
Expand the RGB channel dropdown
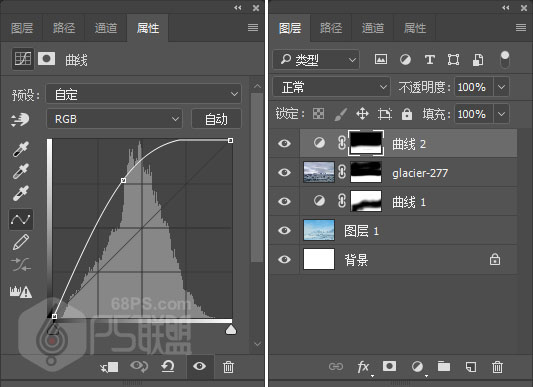pos(114,119)
